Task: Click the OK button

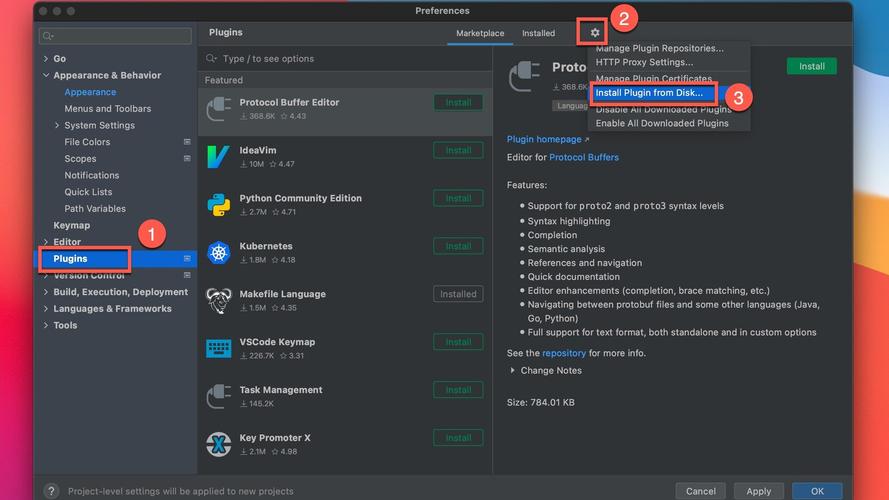Action: (817, 491)
